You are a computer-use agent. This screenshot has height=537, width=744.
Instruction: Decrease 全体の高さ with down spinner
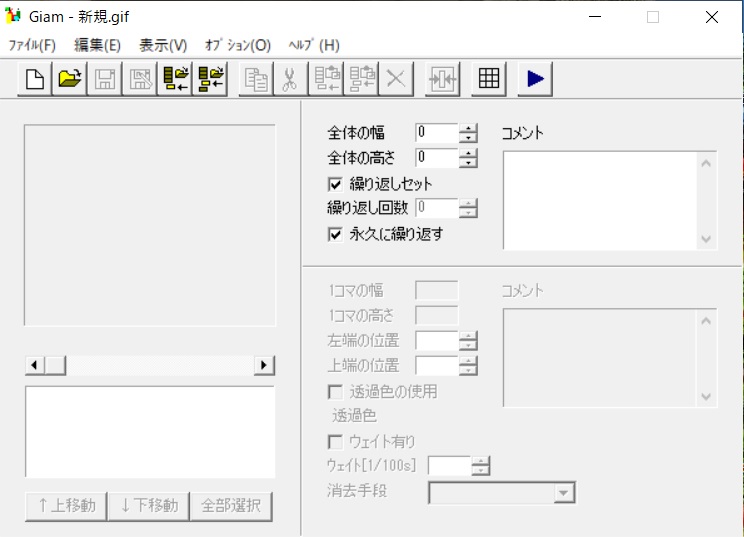[x=468, y=163]
